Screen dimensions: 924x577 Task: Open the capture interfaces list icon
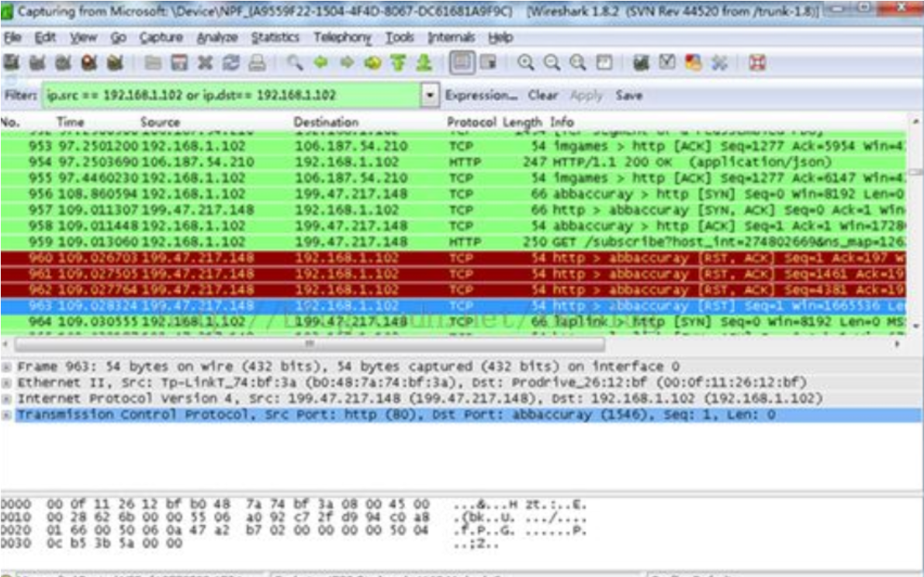pyautogui.click(x=11, y=62)
